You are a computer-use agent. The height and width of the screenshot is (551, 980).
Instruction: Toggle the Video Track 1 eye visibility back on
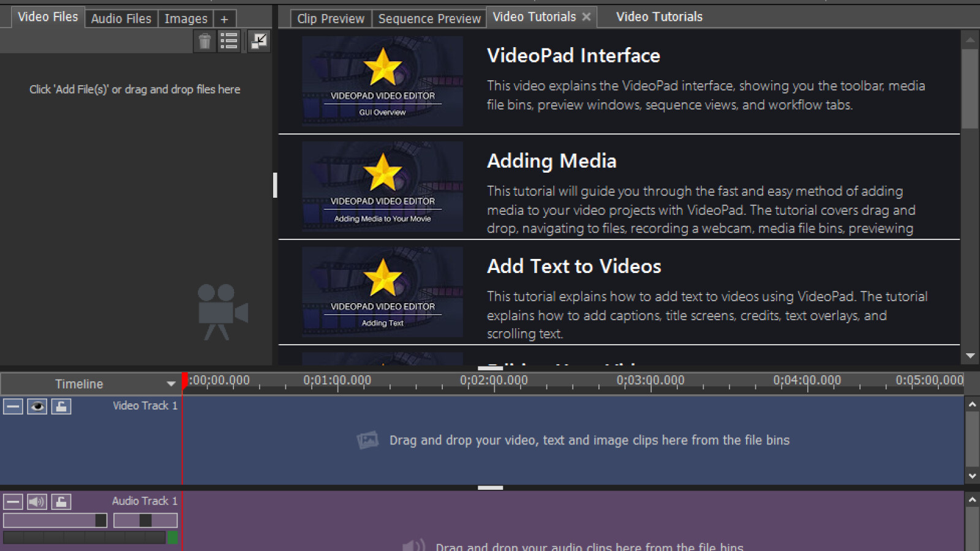pyautogui.click(x=37, y=406)
